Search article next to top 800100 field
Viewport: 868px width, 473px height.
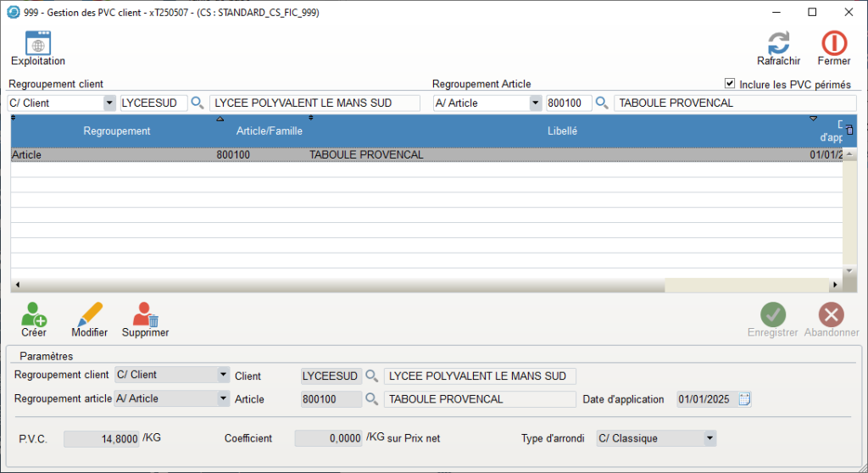click(603, 103)
